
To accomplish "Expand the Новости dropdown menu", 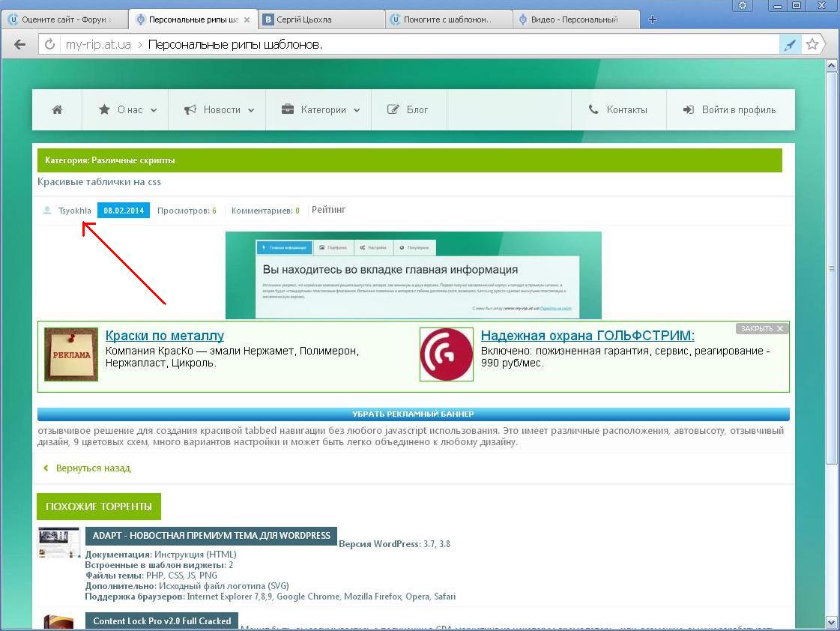I will coord(219,110).
